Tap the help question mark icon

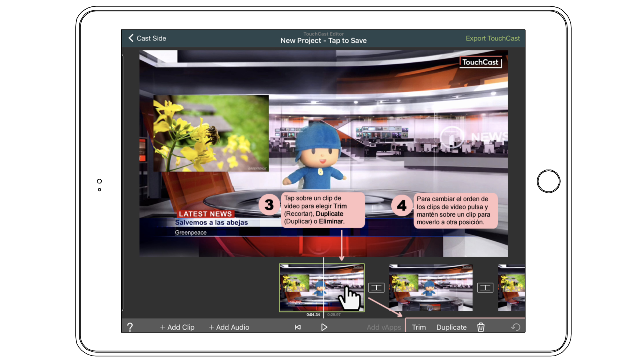point(130,327)
